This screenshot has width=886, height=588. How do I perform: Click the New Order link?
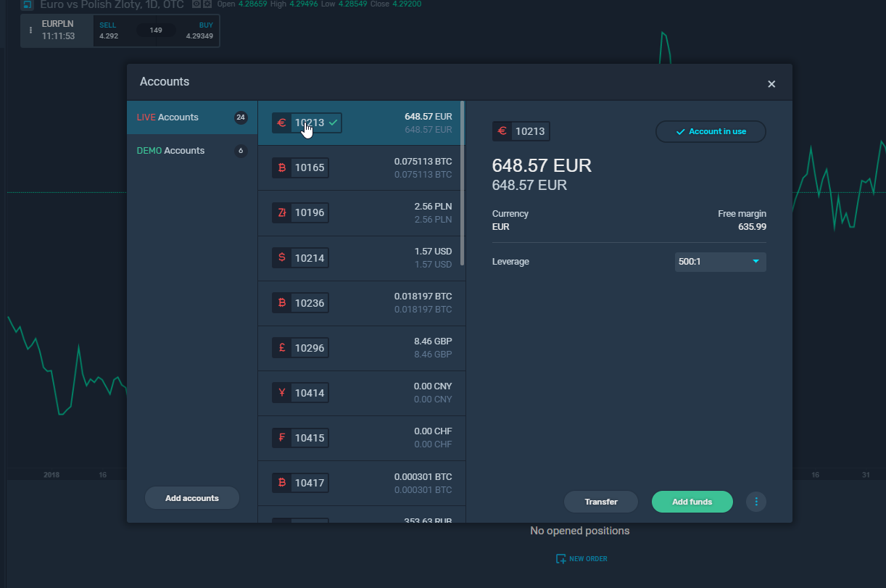tap(581, 559)
